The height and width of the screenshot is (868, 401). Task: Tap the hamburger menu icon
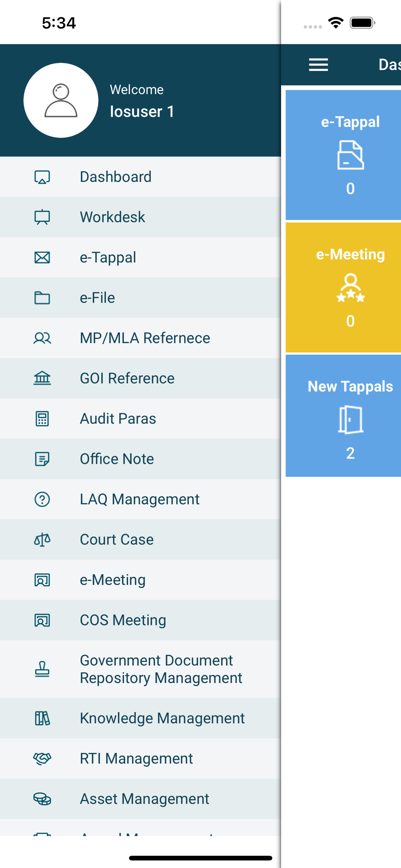[319, 65]
